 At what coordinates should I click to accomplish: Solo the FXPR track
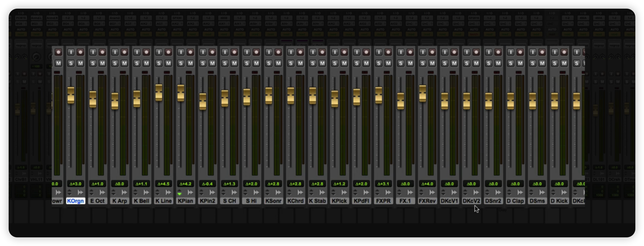click(x=379, y=63)
